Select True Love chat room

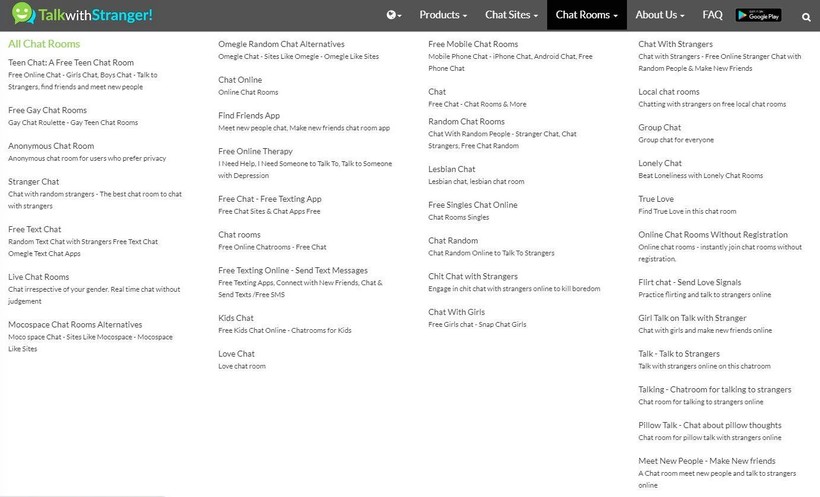656,199
